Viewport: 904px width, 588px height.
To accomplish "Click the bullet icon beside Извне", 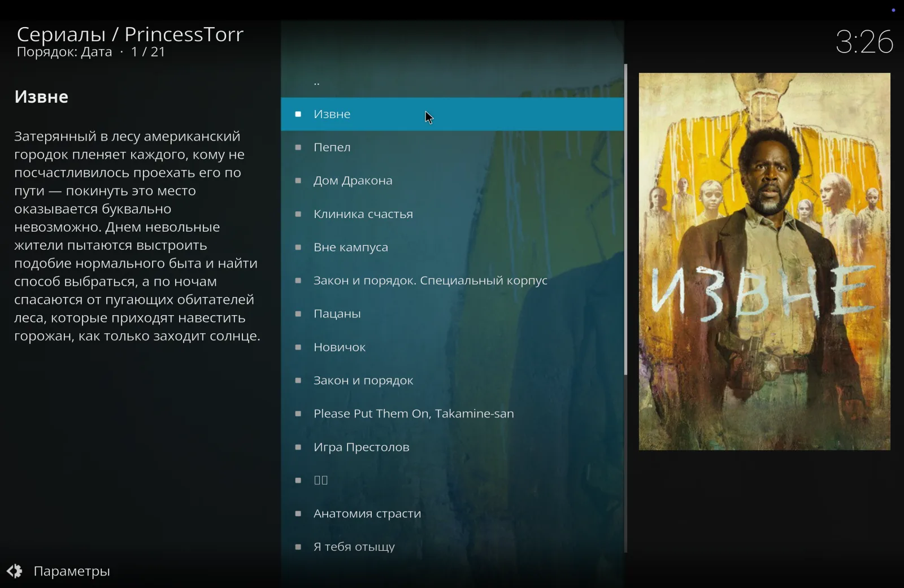I will point(298,114).
